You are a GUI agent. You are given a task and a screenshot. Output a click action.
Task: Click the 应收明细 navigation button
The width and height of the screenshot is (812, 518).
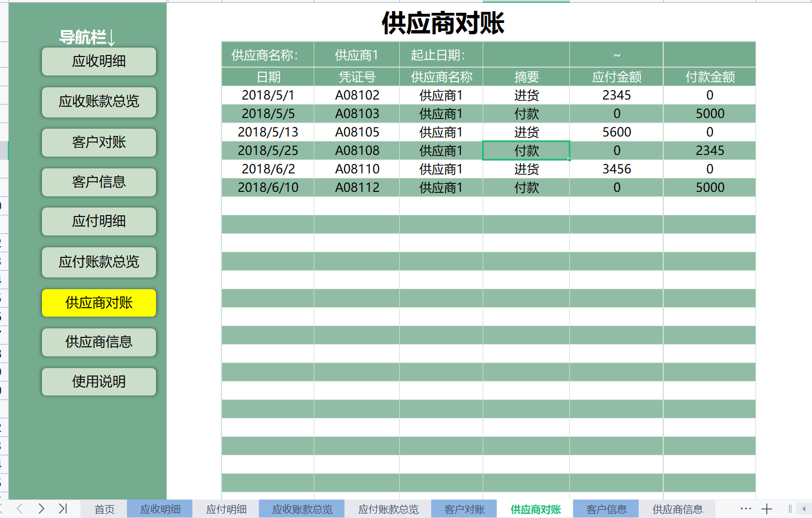tap(98, 62)
